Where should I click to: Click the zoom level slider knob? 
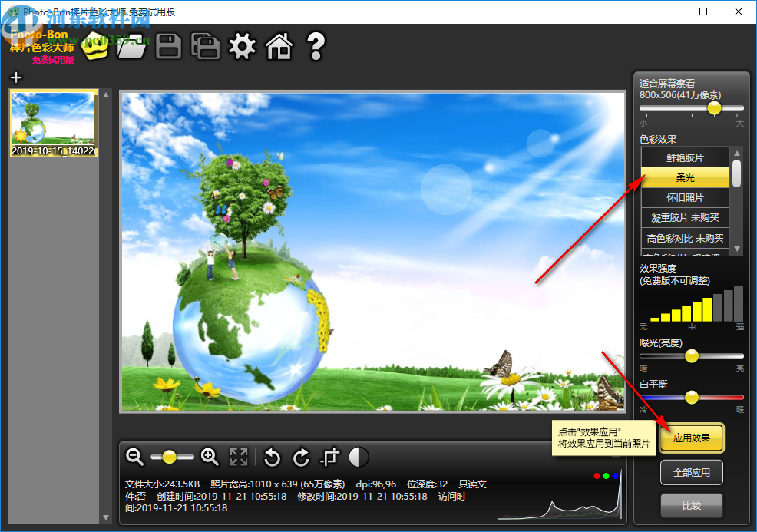[169, 457]
